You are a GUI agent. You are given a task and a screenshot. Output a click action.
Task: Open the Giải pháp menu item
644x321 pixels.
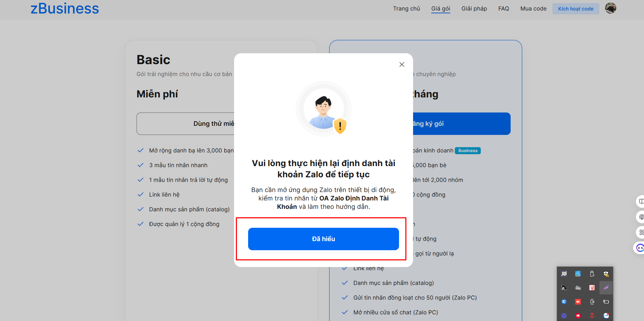474,8
